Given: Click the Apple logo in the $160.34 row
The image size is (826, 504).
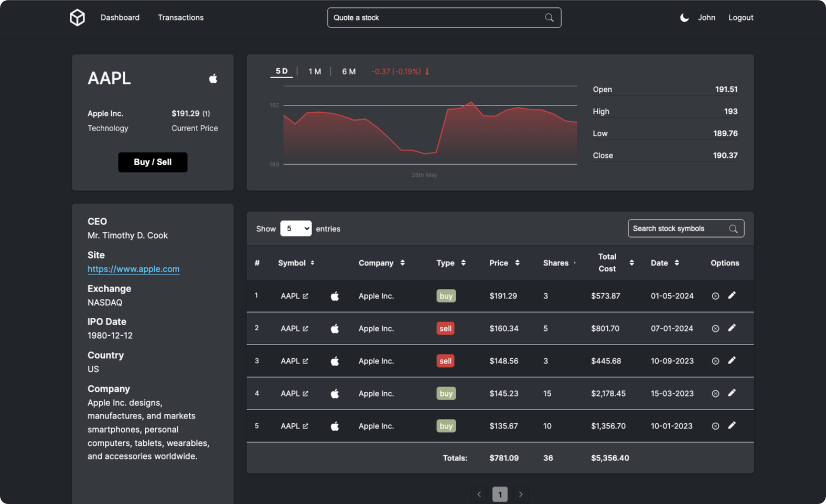Looking at the screenshot, I should tap(335, 328).
